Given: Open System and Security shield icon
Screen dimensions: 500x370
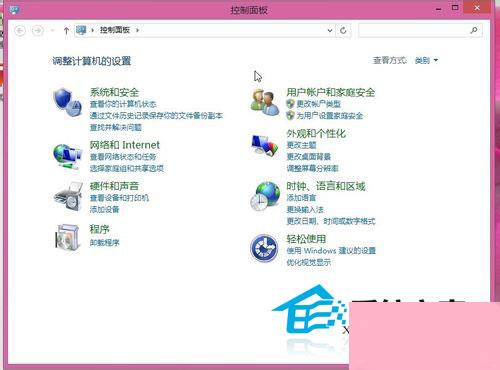Looking at the screenshot, I should tap(68, 102).
